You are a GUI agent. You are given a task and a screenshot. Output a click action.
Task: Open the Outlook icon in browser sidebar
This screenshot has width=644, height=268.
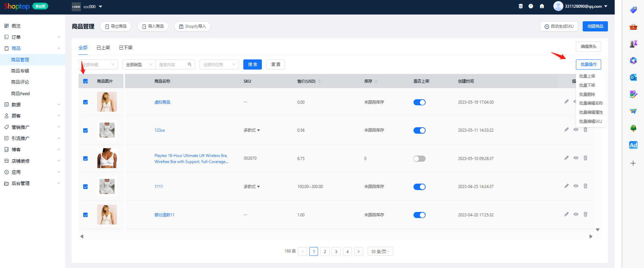[633, 78]
